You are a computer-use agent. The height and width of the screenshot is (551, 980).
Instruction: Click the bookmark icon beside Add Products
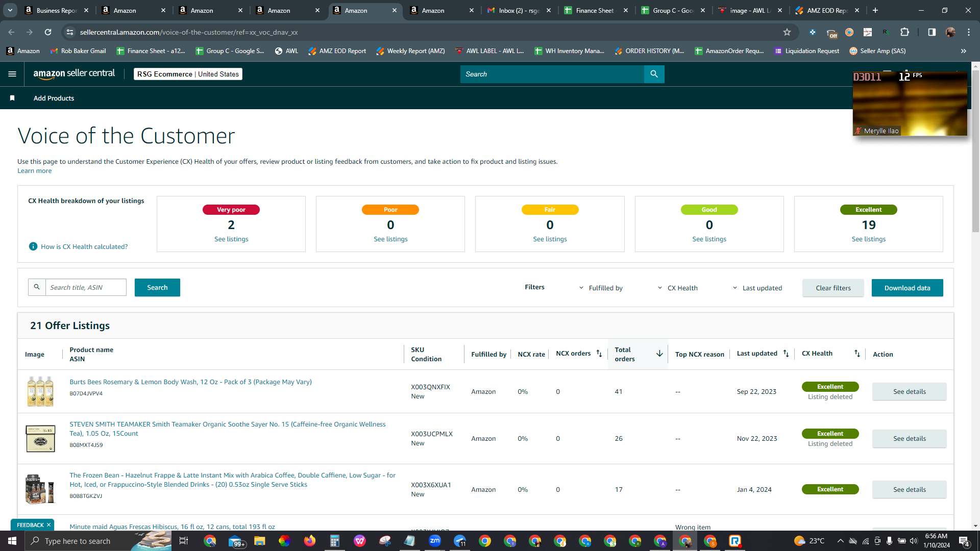[12, 98]
